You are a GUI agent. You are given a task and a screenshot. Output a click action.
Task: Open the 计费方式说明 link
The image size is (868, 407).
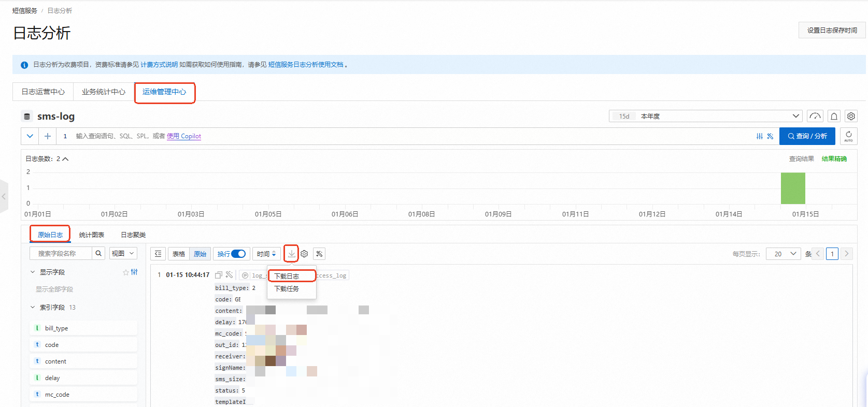point(159,65)
